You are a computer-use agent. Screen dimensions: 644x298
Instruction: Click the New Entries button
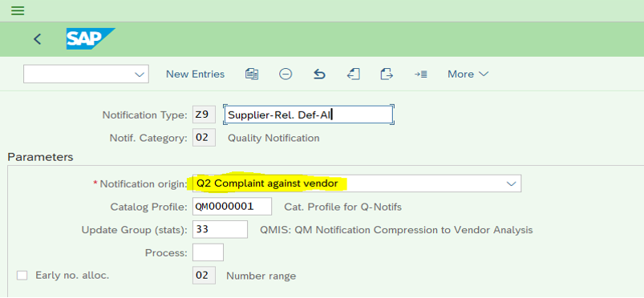coord(195,74)
